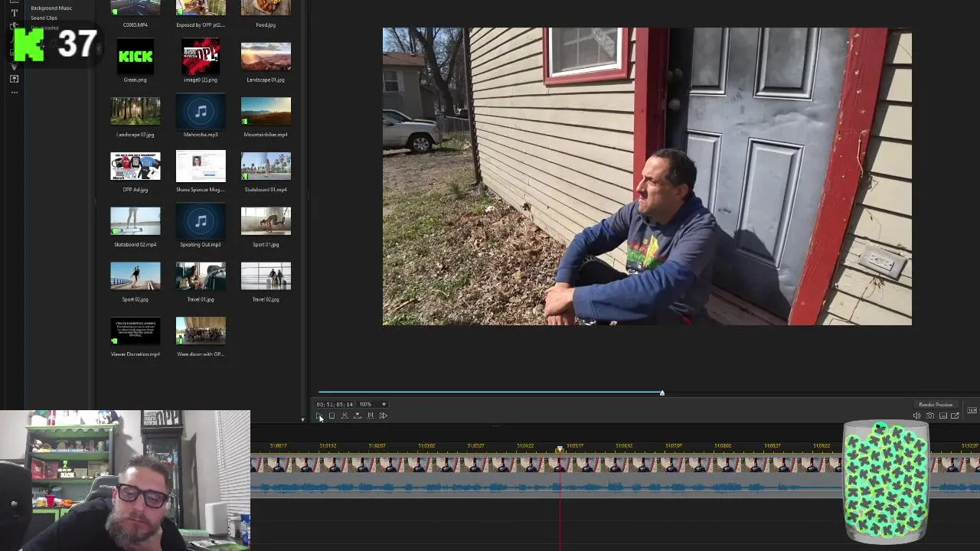Select the Sport 01.jpg thumbnail

[x=266, y=221]
